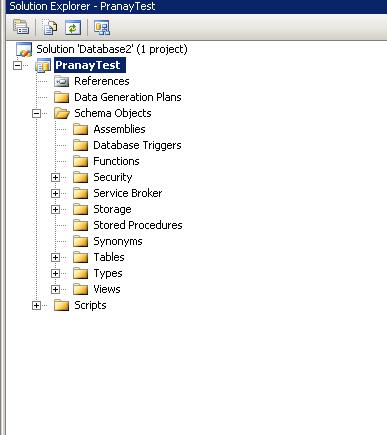
Task: Click the Stored Procedures folder icon
Action: point(81,225)
